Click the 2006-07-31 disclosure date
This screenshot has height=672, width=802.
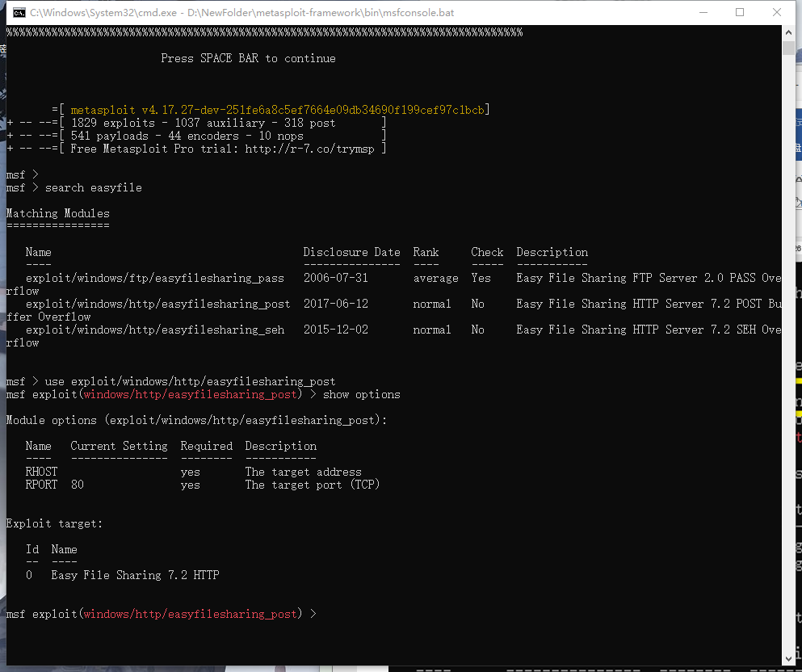coord(335,278)
